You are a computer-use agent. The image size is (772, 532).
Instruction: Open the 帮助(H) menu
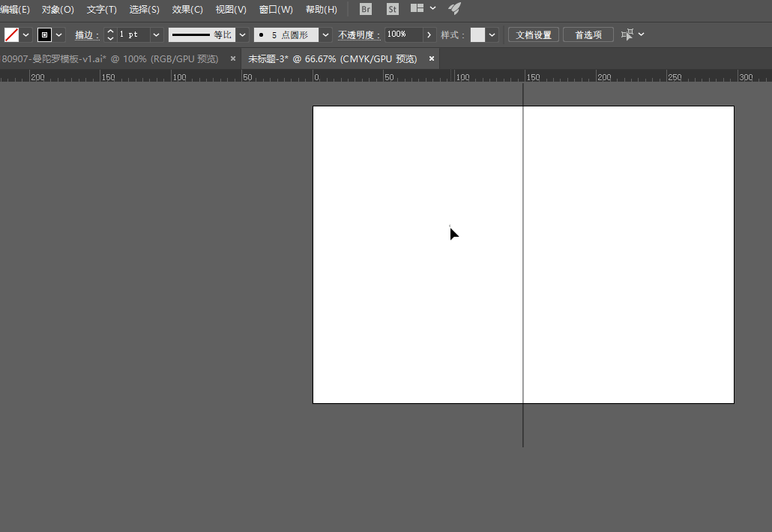pyautogui.click(x=321, y=9)
